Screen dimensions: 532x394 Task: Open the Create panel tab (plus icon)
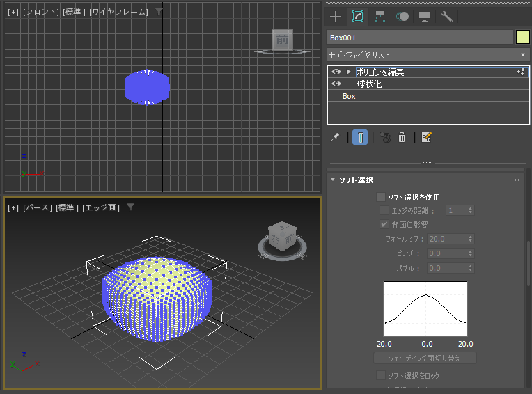tap(336, 17)
